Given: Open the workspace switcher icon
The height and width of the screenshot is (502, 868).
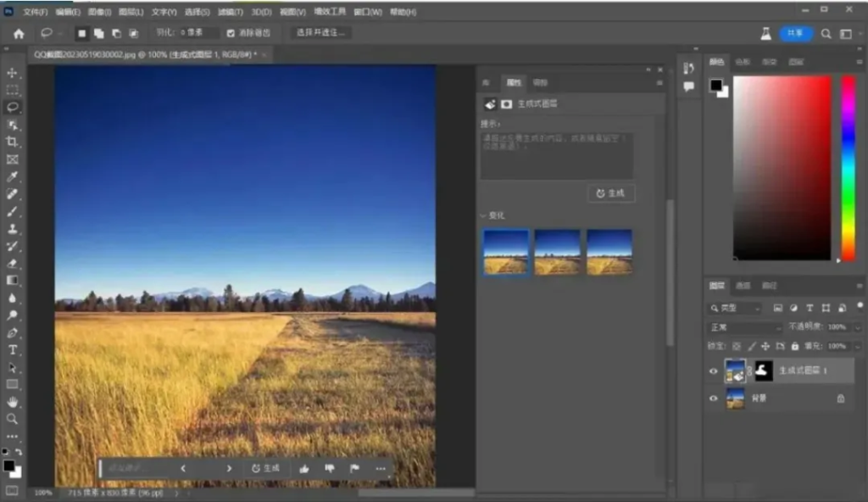Looking at the screenshot, I should pos(846,34).
